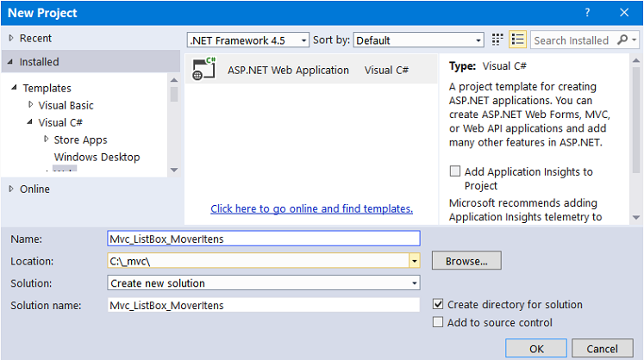Screen dimensions: 644x360
Task: Select the Visual C# tree label
Action: (x=60, y=123)
